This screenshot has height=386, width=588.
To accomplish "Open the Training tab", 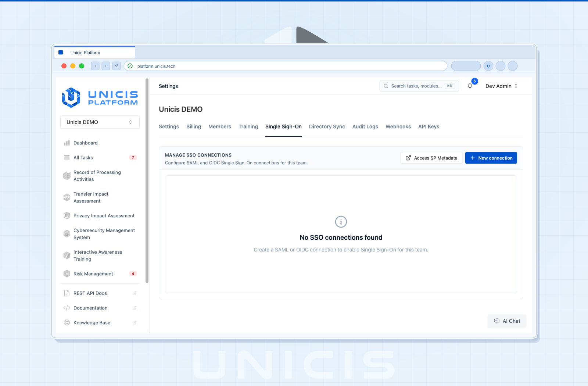I will [248, 127].
